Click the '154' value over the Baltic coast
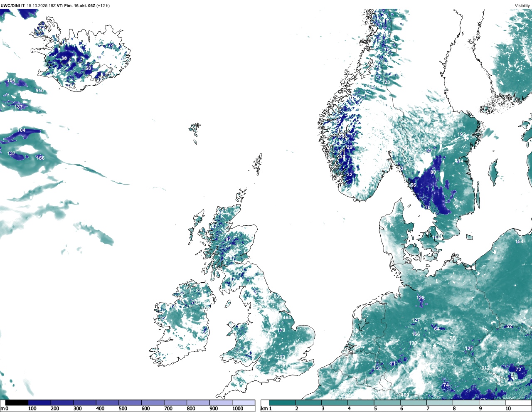Viewport: 532px width, 412px height. click(520, 242)
